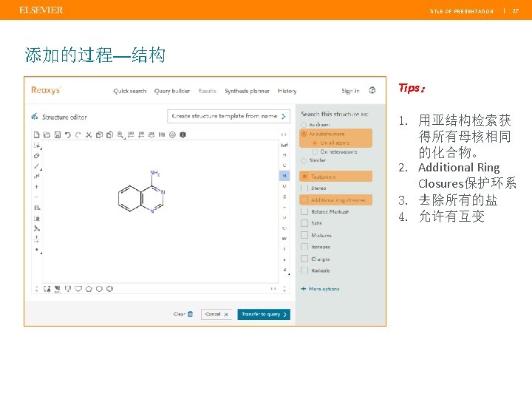Click the Clear button with trash icon
532x399 pixels.
pos(183,314)
